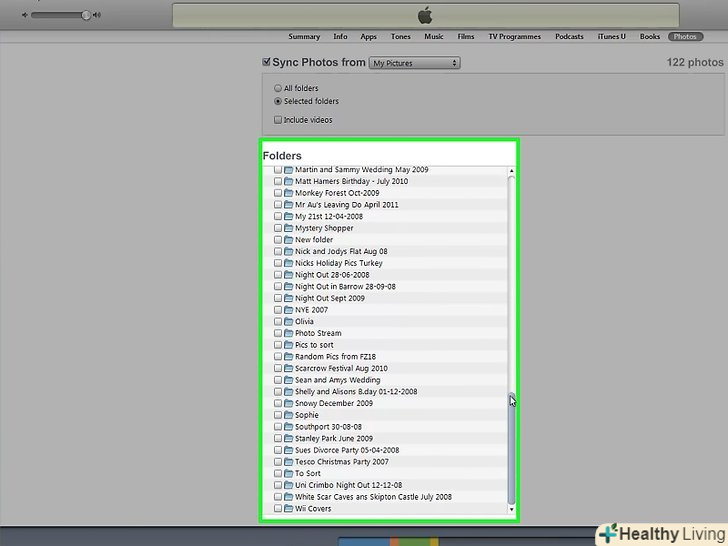Switch to the iTunes U tab

[x=611, y=36]
